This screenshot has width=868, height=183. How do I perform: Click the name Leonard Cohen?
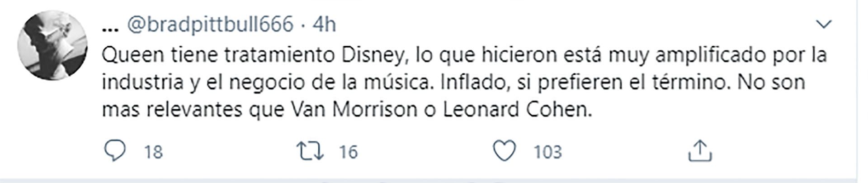click(517, 110)
